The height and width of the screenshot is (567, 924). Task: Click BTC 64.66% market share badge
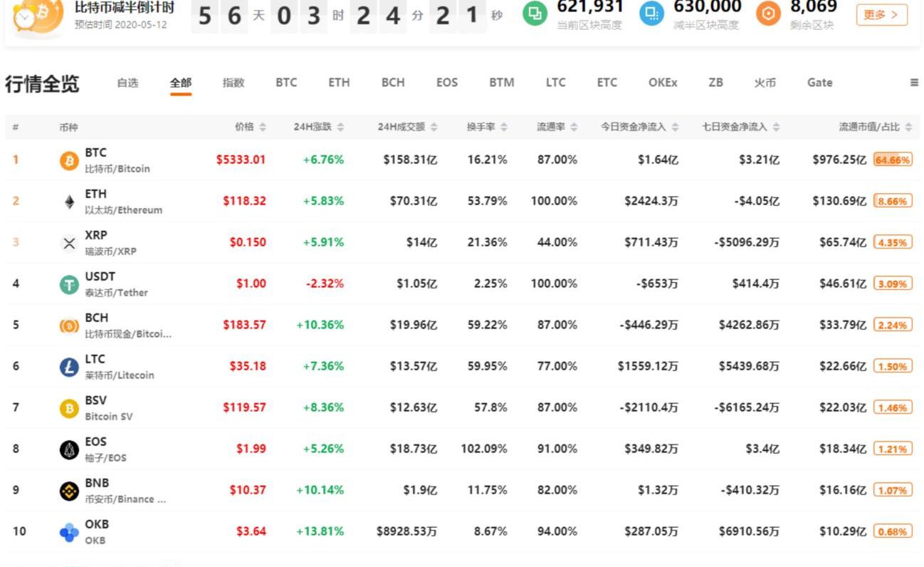[893, 160]
